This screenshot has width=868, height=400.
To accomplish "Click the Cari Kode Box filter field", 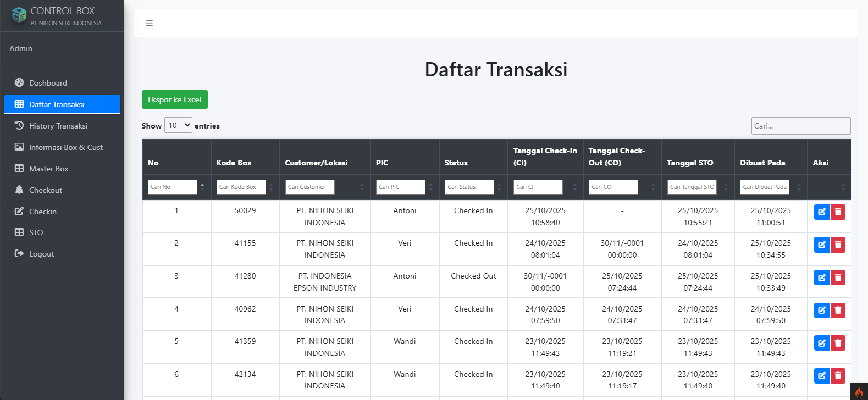I will click(x=241, y=187).
